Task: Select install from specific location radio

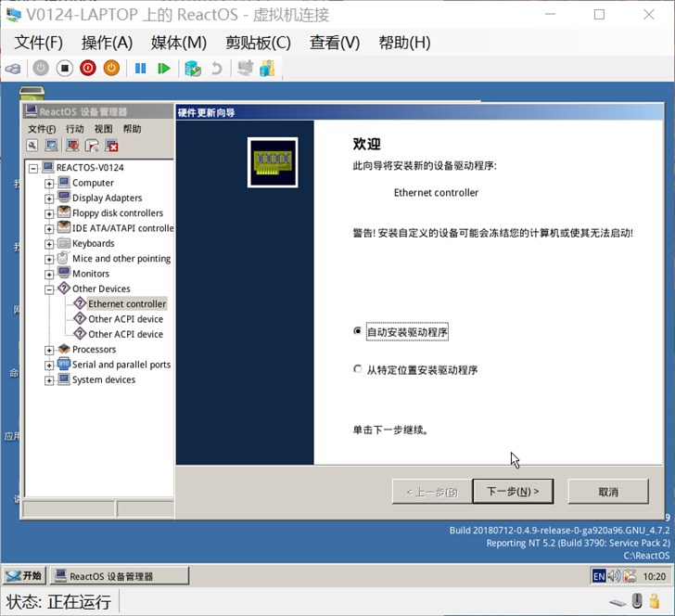Action: tap(357, 369)
